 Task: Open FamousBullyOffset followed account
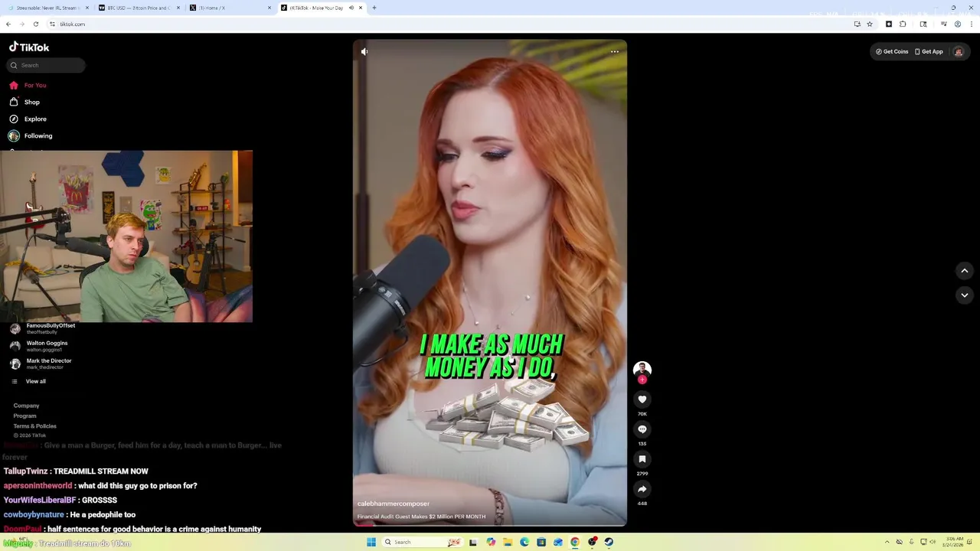pyautogui.click(x=43, y=328)
